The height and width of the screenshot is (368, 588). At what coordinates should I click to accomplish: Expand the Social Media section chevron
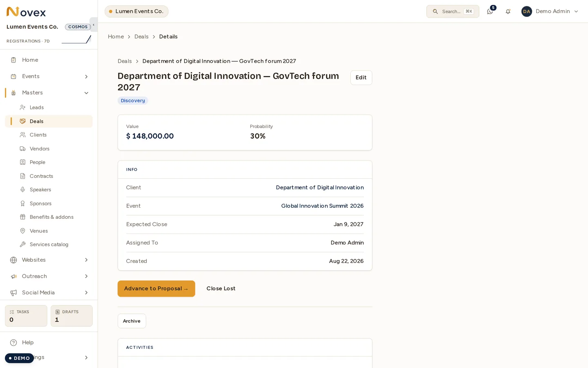click(x=86, y=293)
